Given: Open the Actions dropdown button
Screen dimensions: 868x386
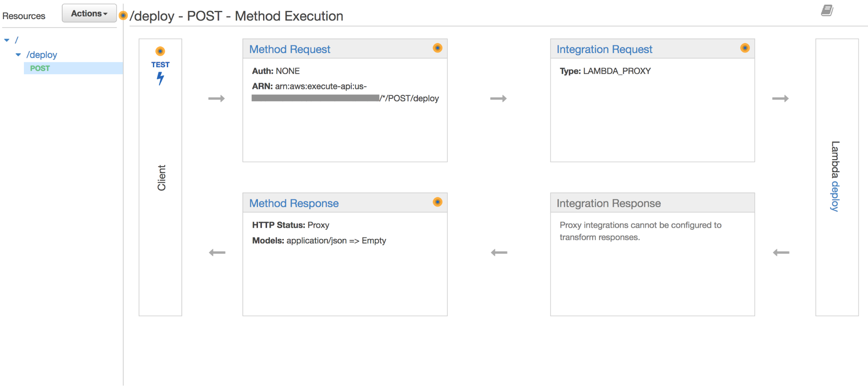Looking at the screenshot, I should click(89, 13).
